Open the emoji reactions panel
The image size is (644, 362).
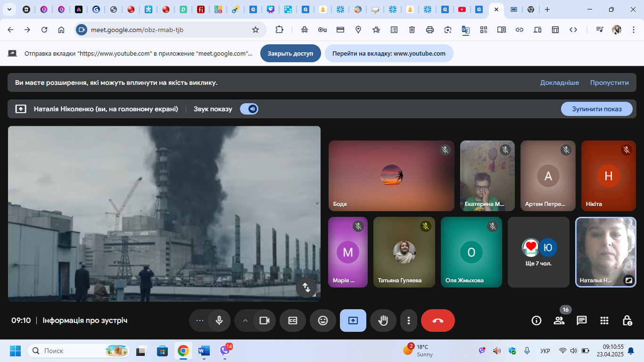pos(323,321)
